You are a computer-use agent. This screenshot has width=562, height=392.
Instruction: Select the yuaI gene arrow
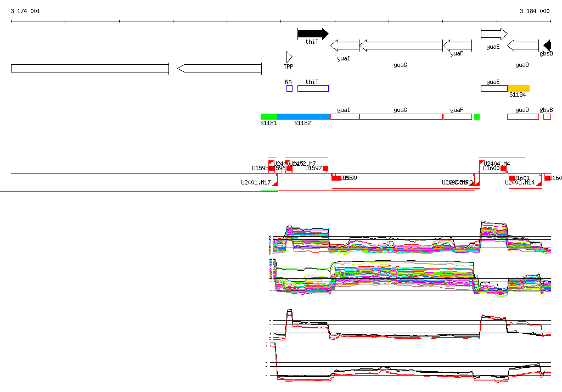(345, 46)
